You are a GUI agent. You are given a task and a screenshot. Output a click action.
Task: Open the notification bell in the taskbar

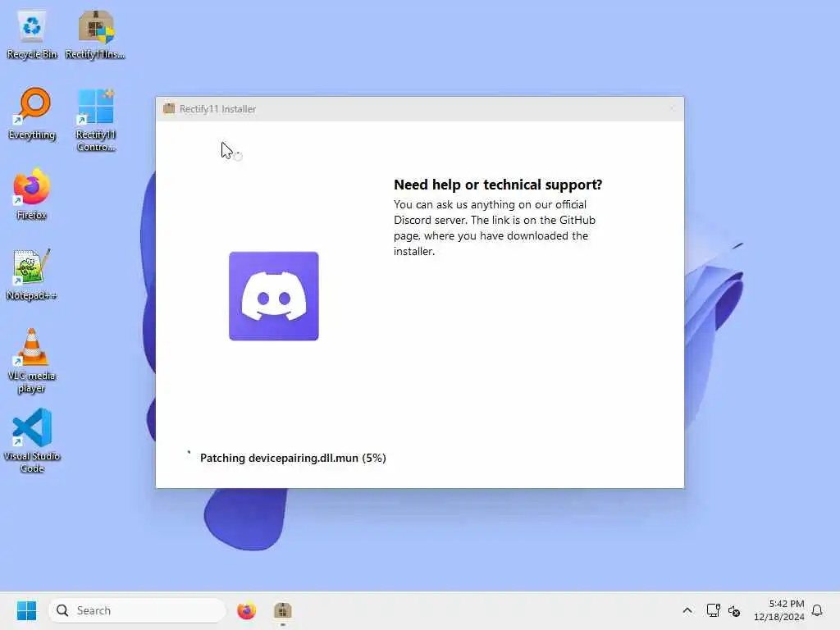[x=817, y=610]
